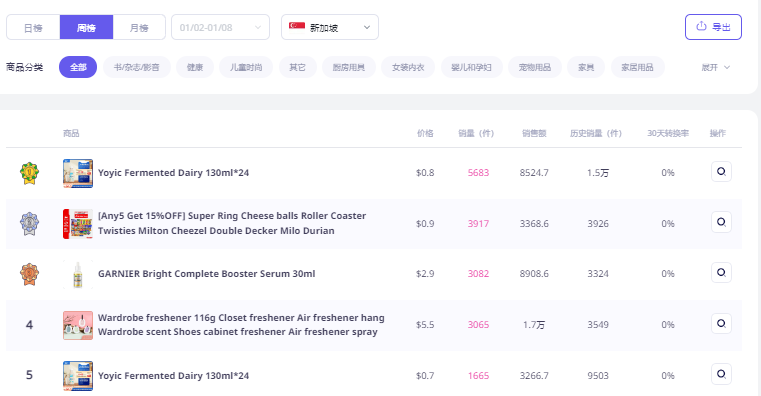Select the 周榜 weekly ranking tab
The width and height of the screenshot is (761, 396).
pyautogui.click(x=86, y=27)
